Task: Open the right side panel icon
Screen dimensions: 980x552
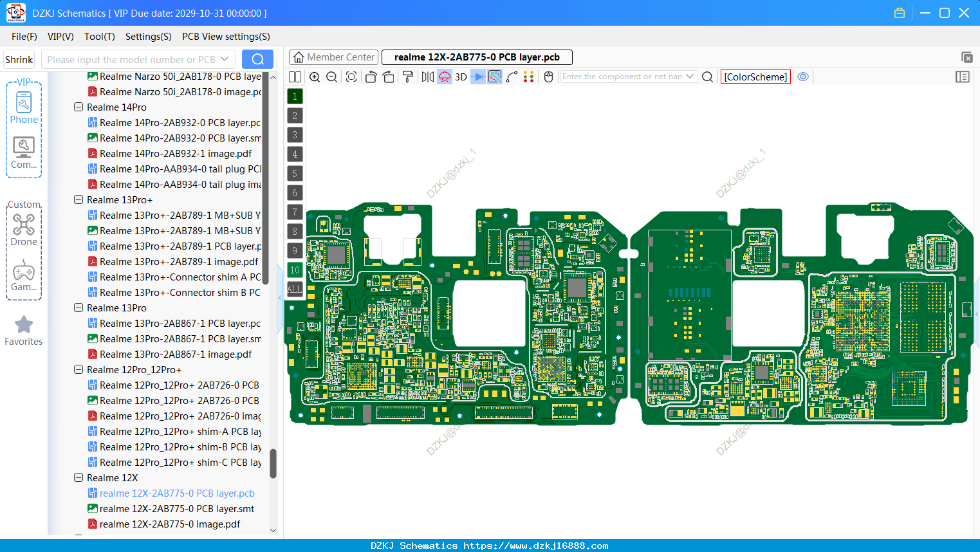Action: [963, 77]
